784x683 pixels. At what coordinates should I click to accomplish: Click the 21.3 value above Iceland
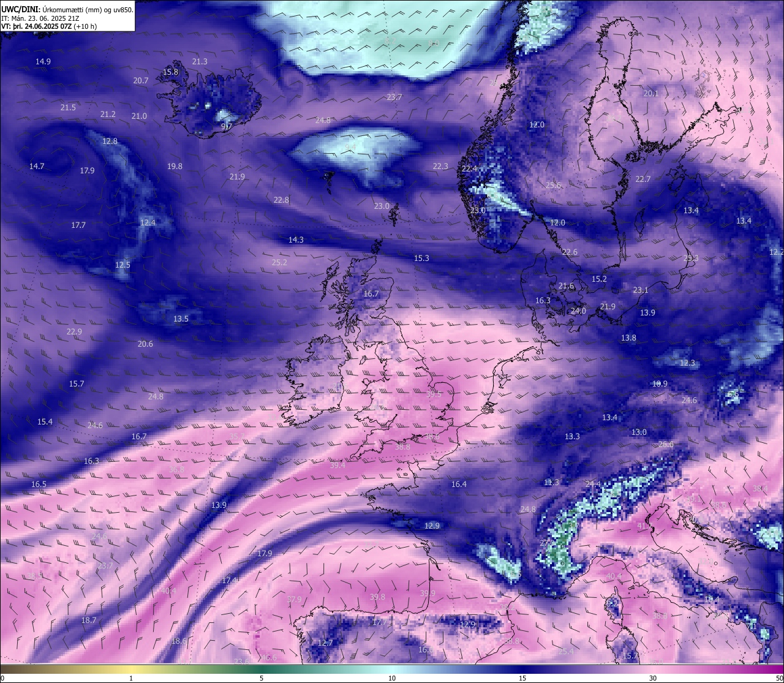point(200,61)
